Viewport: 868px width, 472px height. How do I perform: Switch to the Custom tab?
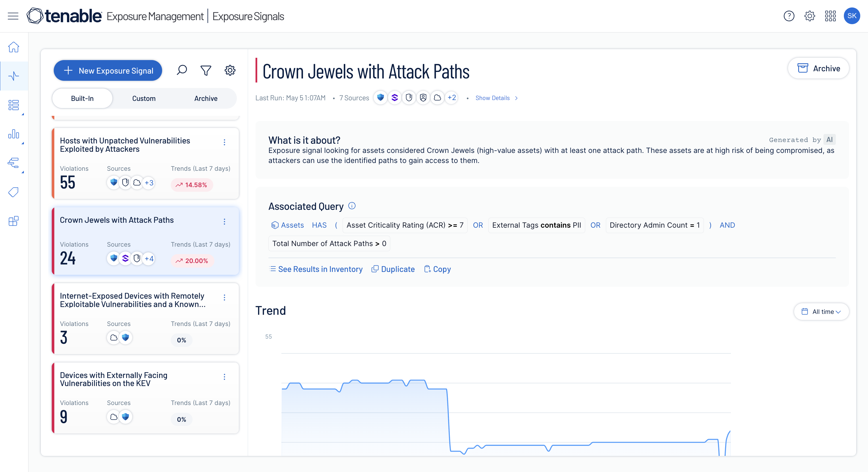coord(143,98)
